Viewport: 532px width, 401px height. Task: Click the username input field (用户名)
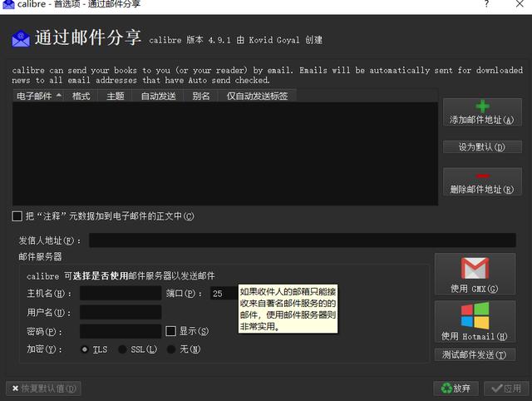point(121,312)
